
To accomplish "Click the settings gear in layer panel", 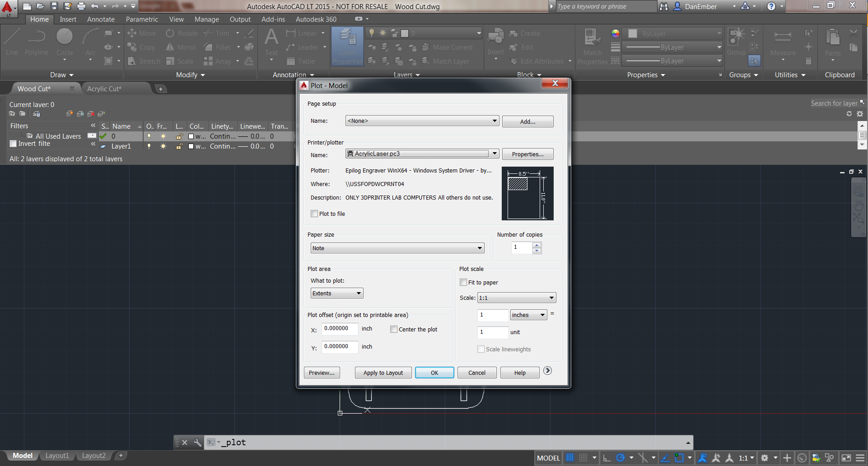I will point(860,114).
